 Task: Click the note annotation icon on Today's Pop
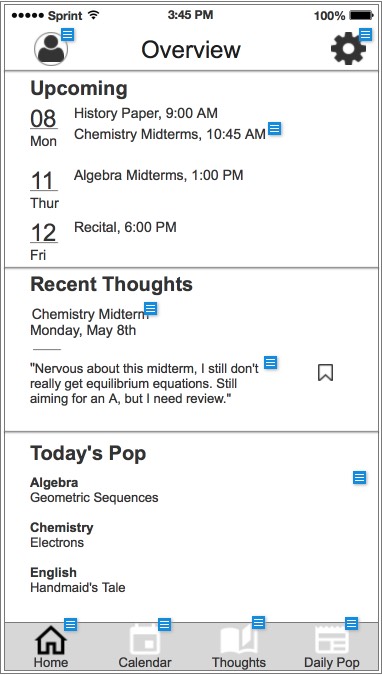pos(360,477)
